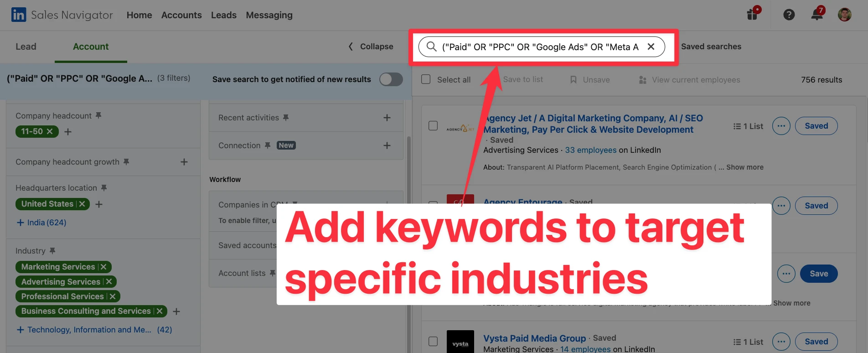Open the help question mark icon
Viewport: 868px width, 353px height.
pyautogui.click(x=789, y=15)
